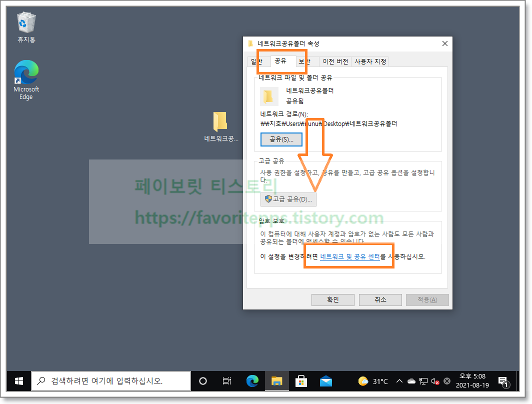Open Task View from the taskbar
532x404 pixels.
click(226, 381)
